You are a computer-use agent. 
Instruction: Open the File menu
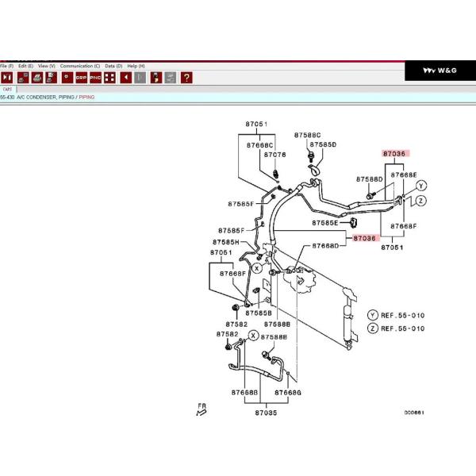(x=6, y=66)
